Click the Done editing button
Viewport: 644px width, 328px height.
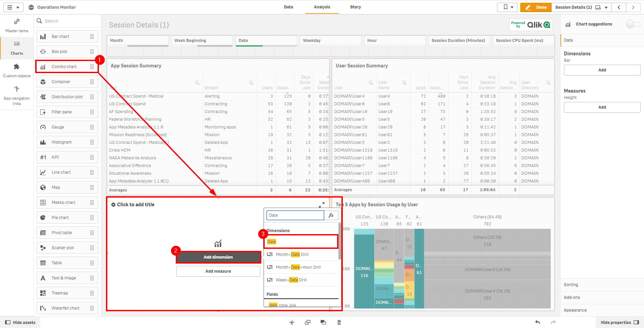coord(536,7)
